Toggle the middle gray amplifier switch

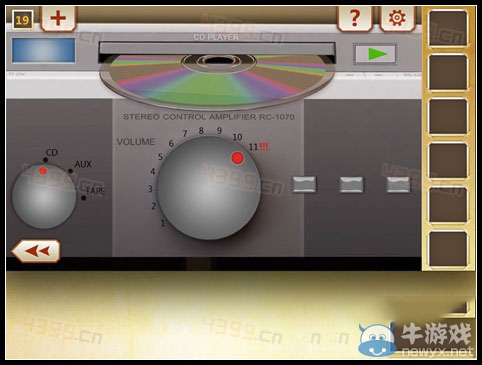[x=351, y=184]
